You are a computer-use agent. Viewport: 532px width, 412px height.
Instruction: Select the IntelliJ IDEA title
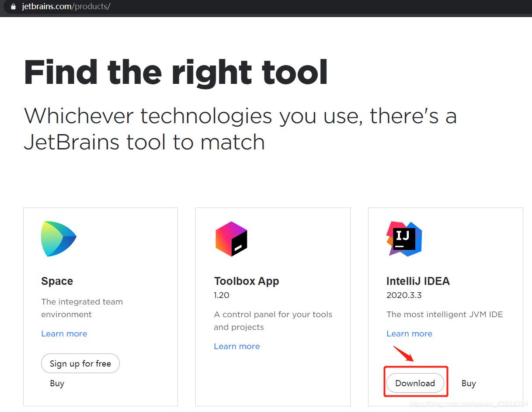tap(418, 281)
